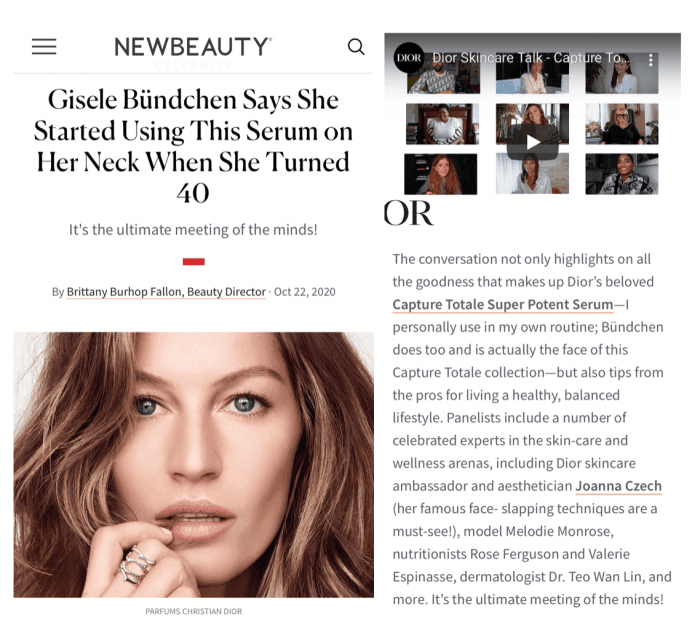Select the woman in white blazer tile
The image size is (700, 630).
(621, 75)
